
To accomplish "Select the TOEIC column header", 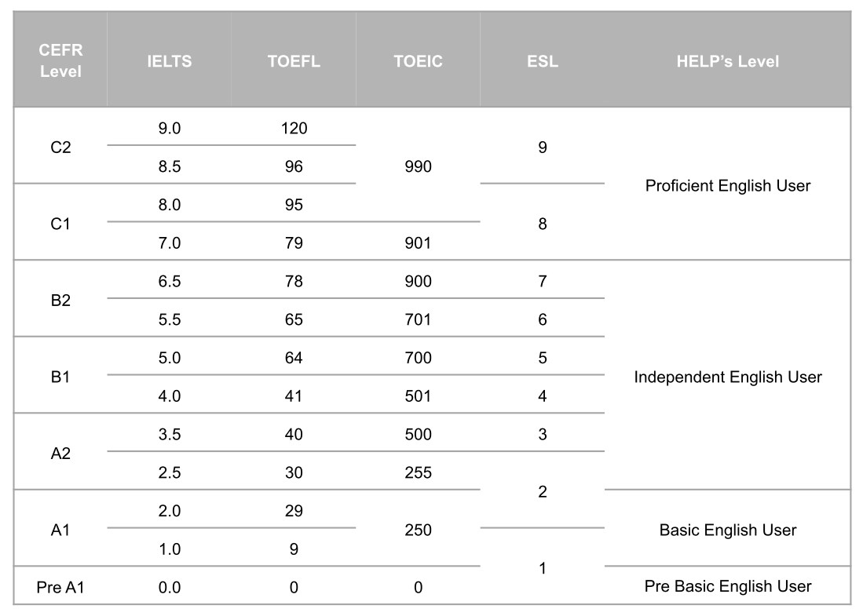I will (x=419, y=61).
